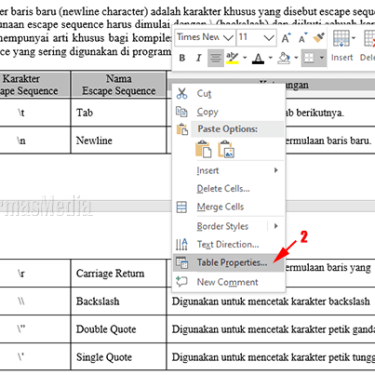Click the Paste Options header label
Image resolution: width=375 pixels, height=375 pixels.
(227, 129)
